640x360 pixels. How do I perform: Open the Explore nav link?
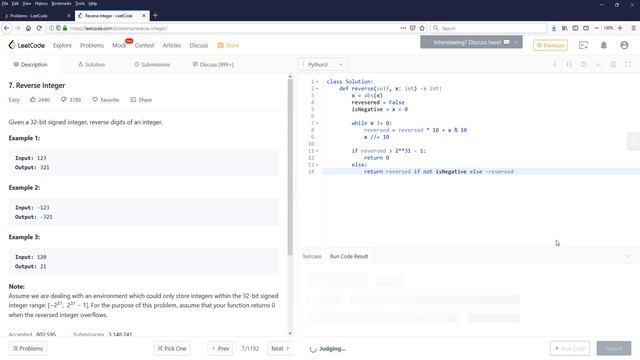(62, 45)
